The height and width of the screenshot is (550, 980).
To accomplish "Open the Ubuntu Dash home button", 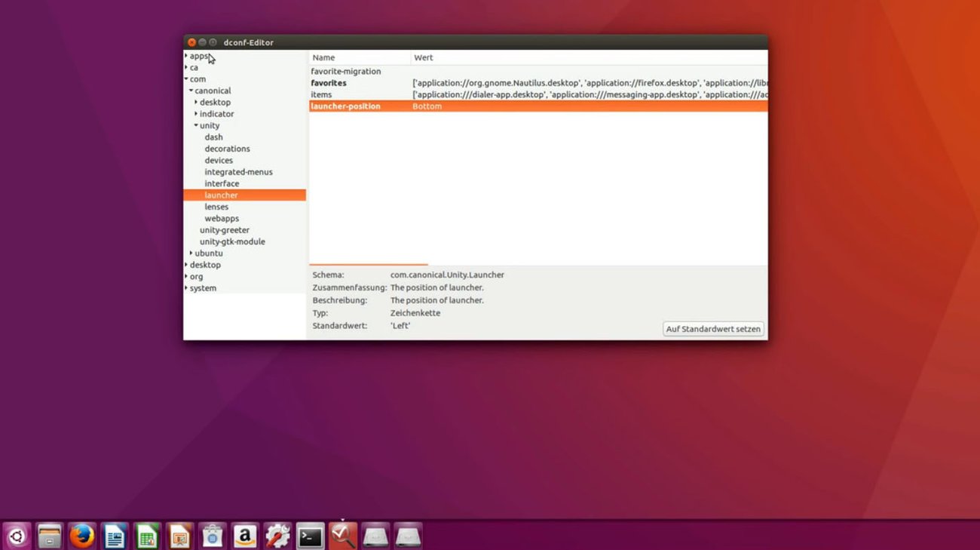I will pos(17,535).
